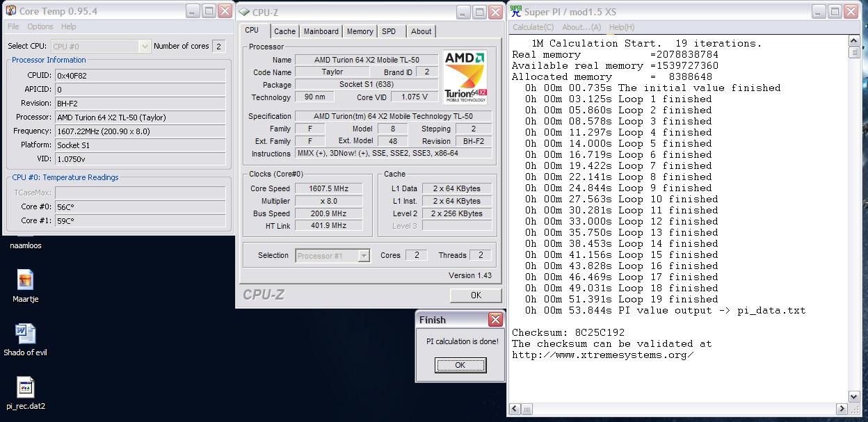The height and width of the screenshot is (422, 868).
Task: Click the VID value 1.0750v
Action: point(140,159)
